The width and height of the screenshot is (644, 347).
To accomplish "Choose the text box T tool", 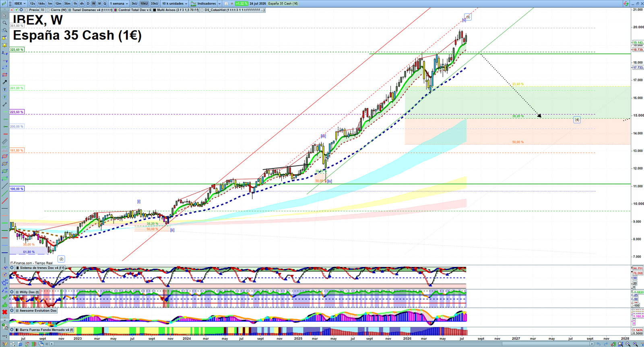I will (4, 89).
